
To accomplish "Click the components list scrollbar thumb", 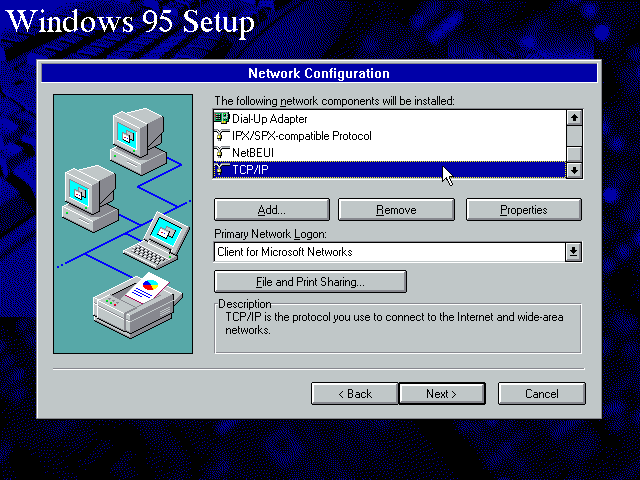I will [x=574, y=153].
